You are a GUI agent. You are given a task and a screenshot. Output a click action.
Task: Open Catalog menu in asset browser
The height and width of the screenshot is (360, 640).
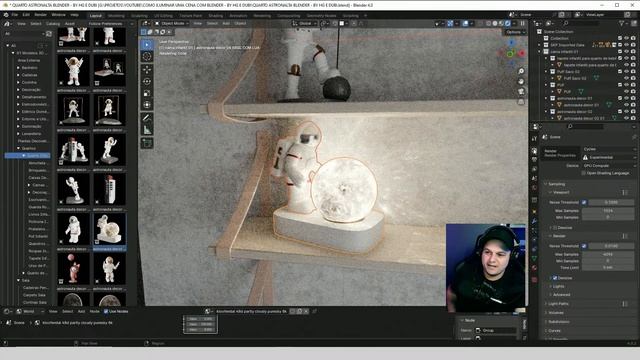(x=53, y=24)
